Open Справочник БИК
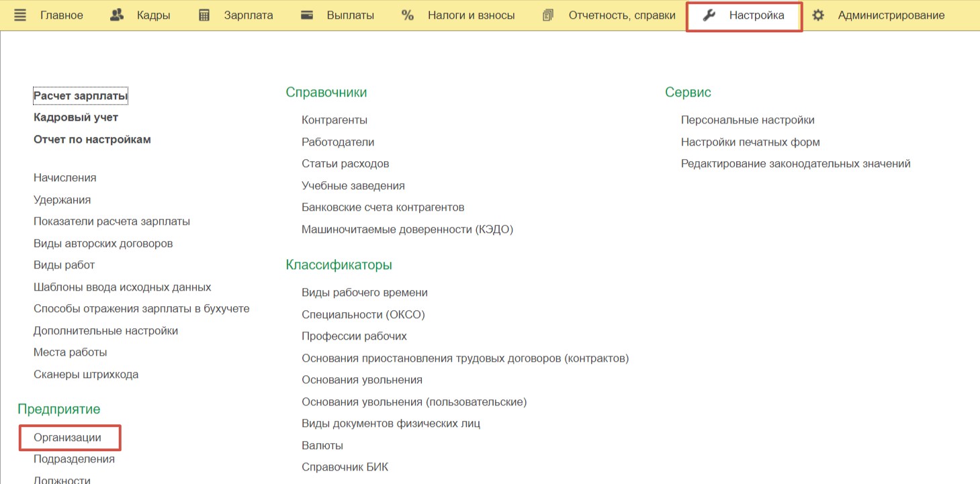The width and height of the screenshot is (980, 484). pos(345,467)
